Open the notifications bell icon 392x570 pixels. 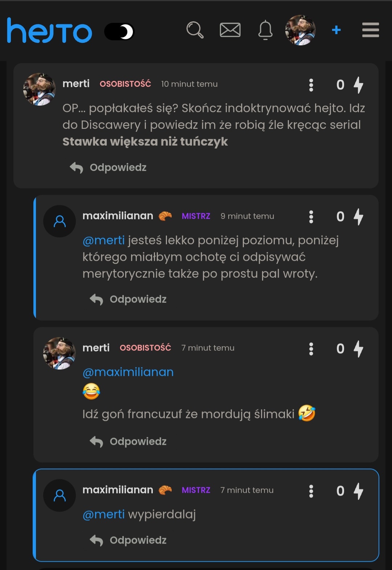265,30
